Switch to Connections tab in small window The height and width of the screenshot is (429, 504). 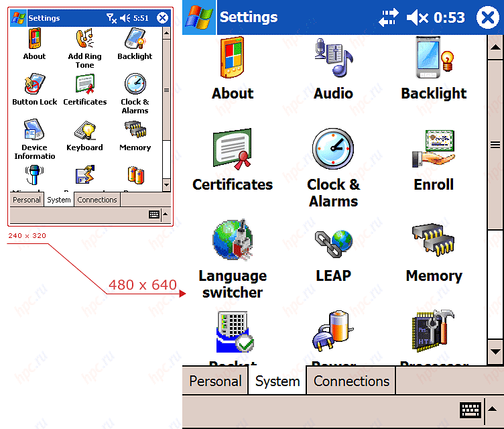coord(97,200)
